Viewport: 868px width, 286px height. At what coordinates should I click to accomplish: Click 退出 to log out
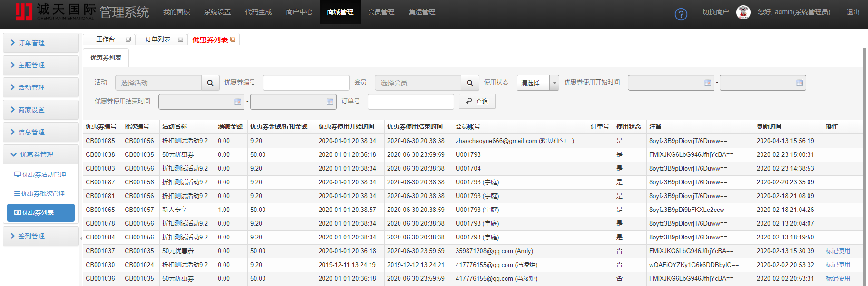[853, 12]
